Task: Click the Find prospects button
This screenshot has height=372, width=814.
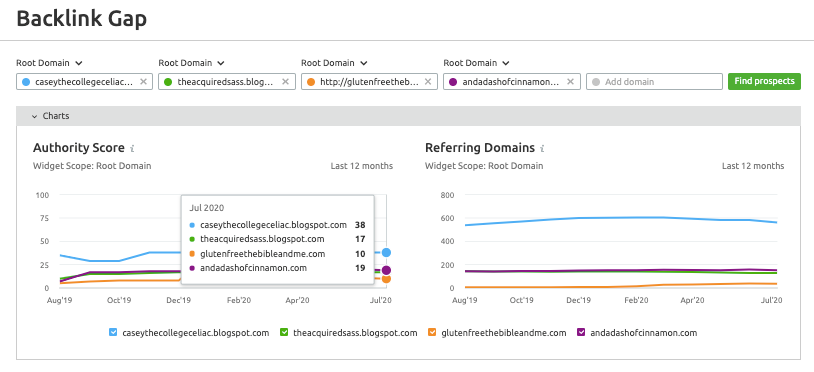Action: pos(764,81)
